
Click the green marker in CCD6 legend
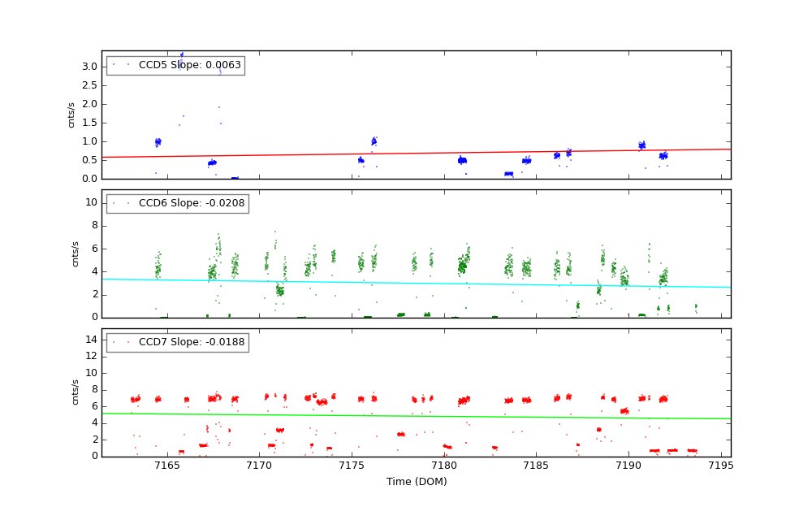114,203
